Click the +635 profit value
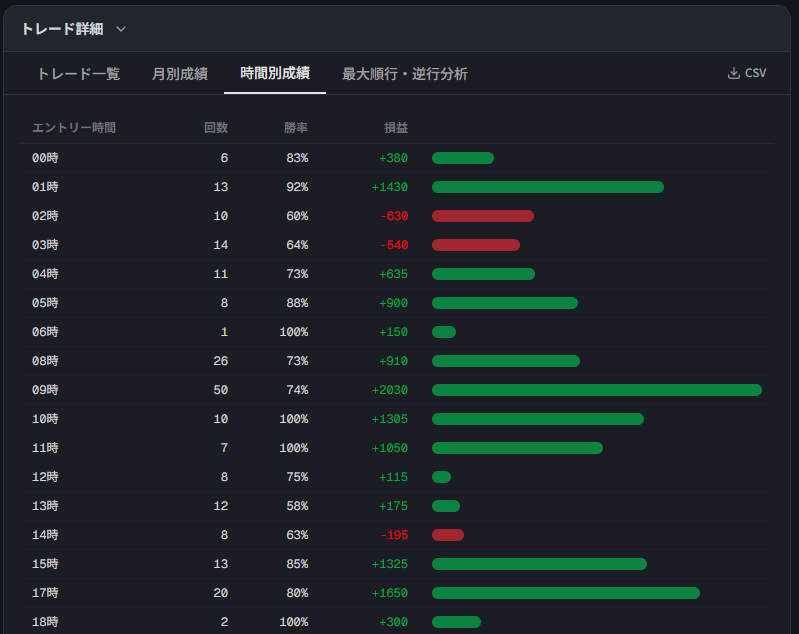The width and height of the screenshot is (799, 634). 393,274
